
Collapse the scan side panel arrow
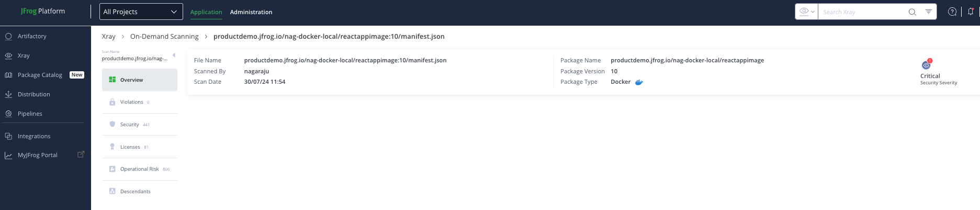174,55
